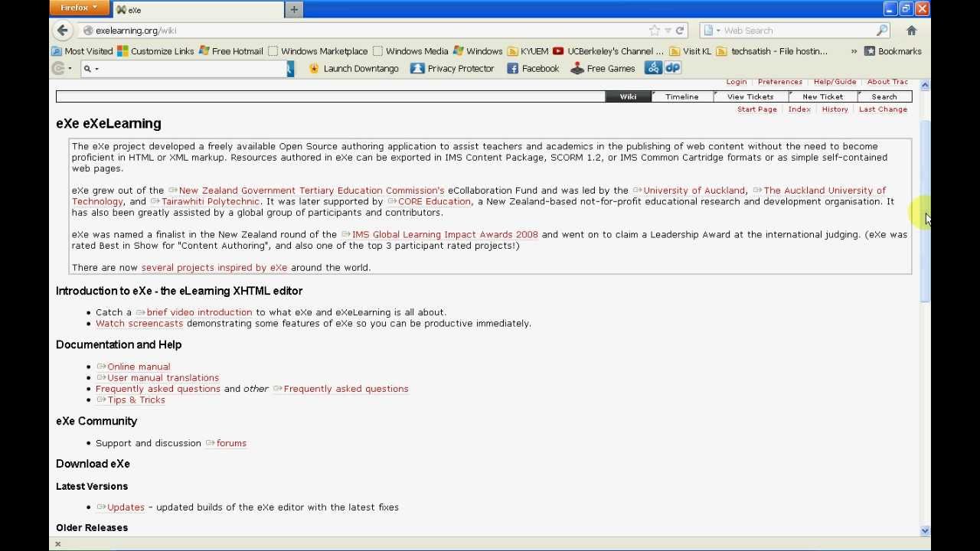Open the University of Auckland link

pyautogui.click(x=689, y=191)
